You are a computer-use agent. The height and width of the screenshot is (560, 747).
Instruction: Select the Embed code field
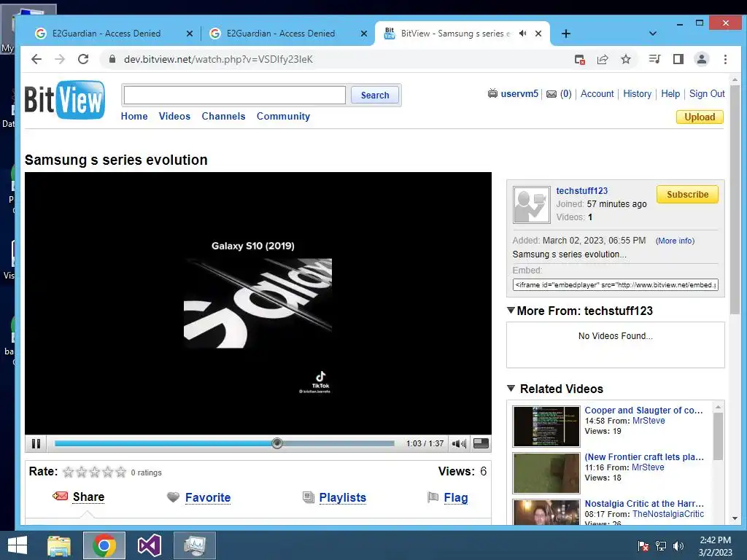coord(615,285)
